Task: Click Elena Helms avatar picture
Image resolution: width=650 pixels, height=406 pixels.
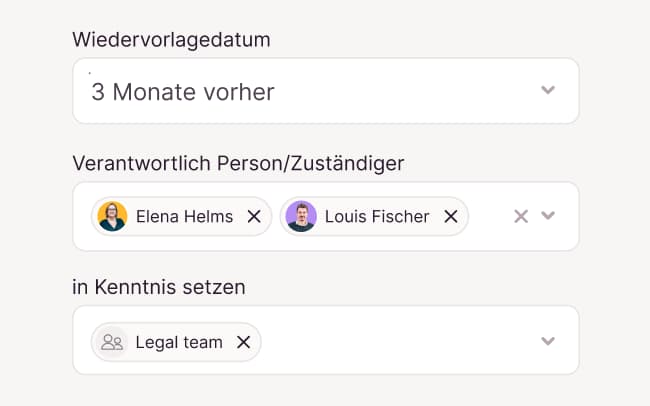Action: (112, 216)
